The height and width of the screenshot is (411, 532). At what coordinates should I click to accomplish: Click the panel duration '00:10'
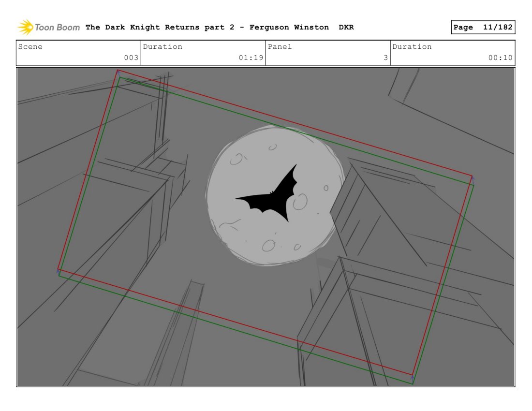(x=501, y=58)
